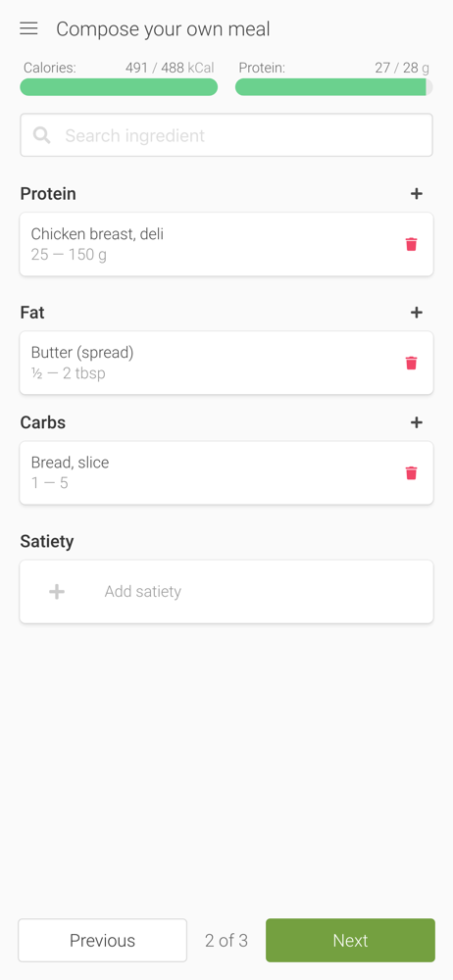Remove Butter (spread) using trash icon
This screenshot has width=453, height=980.
click(x=411, y=364)
